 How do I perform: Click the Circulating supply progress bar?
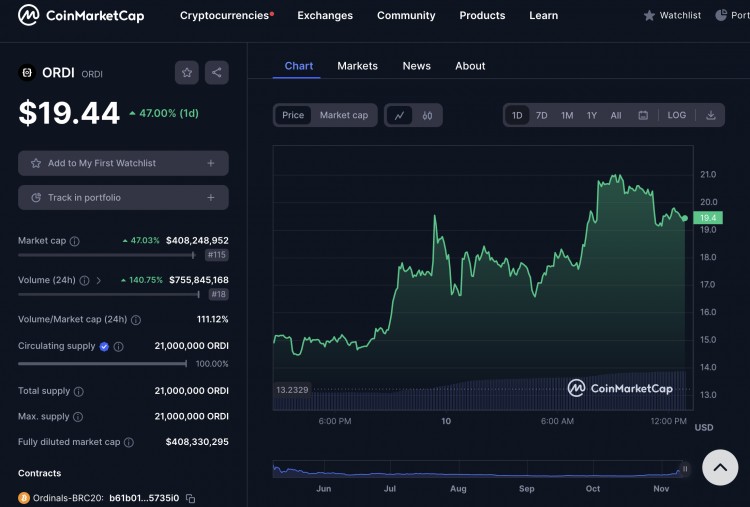pos(102,364)
